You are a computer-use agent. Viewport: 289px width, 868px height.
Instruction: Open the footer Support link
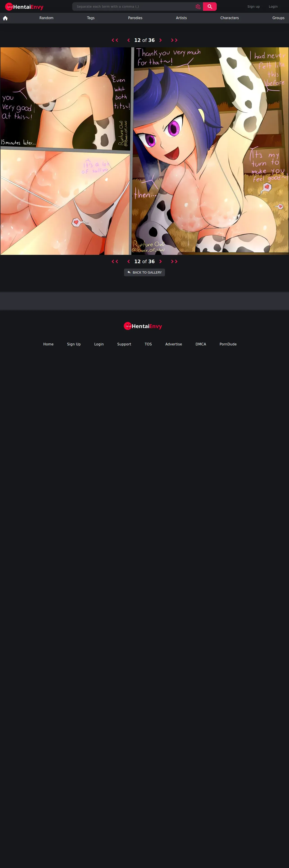click(124, 344)
